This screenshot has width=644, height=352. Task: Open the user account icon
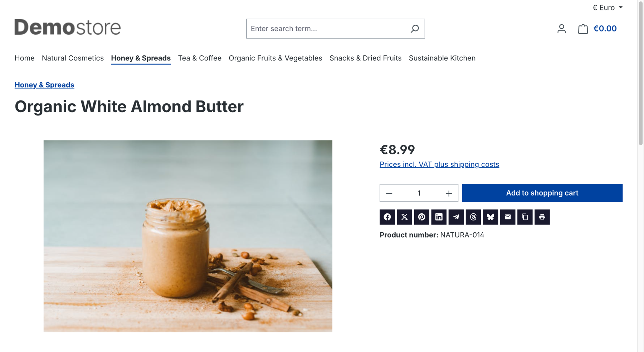[x=561, y=29]
